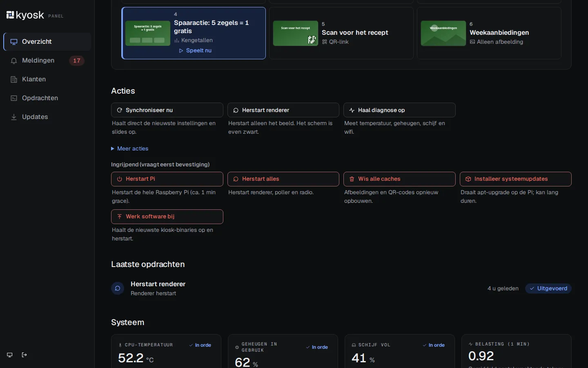Click the QR-link label on slide 5
The height and width of the screenshot is (368, 588).
(x=335, y=42)
